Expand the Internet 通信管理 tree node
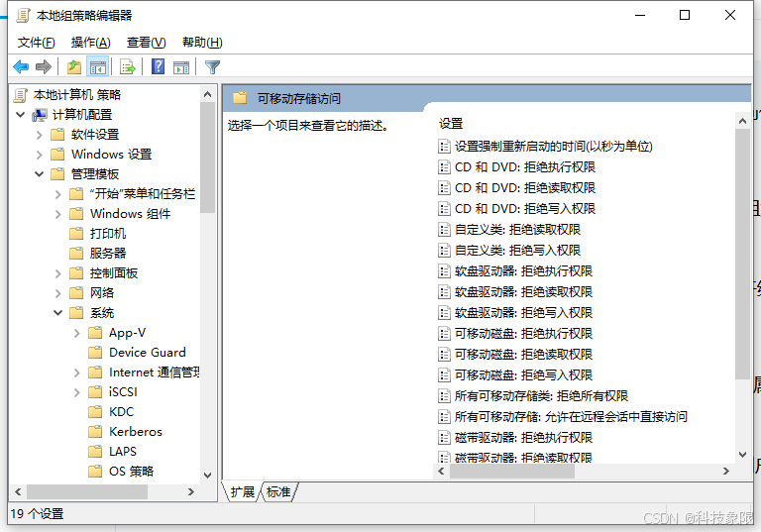Viewport: 761px width, 532px height. [77, 372]
